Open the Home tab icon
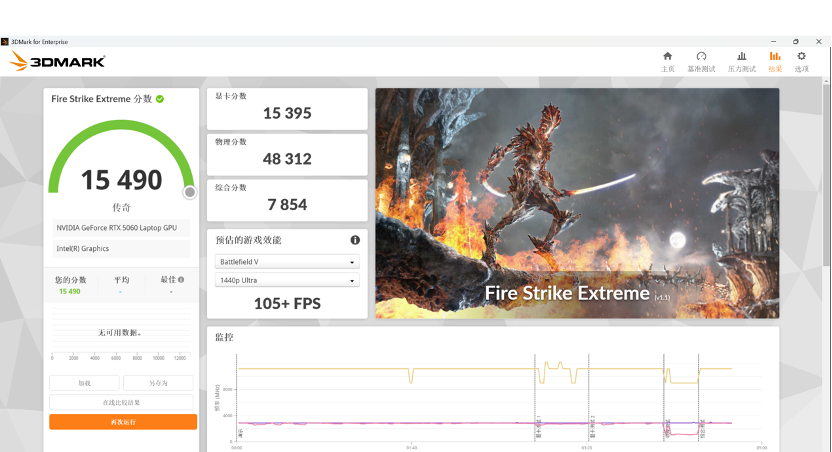The height and width of the screenshot is (452, 832). [x=668, y=56]
